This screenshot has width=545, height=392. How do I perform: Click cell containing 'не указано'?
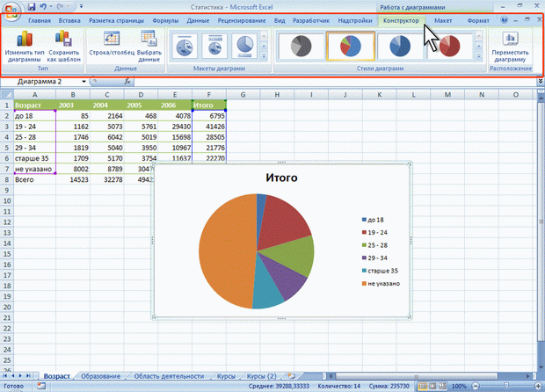coord(35,169)
